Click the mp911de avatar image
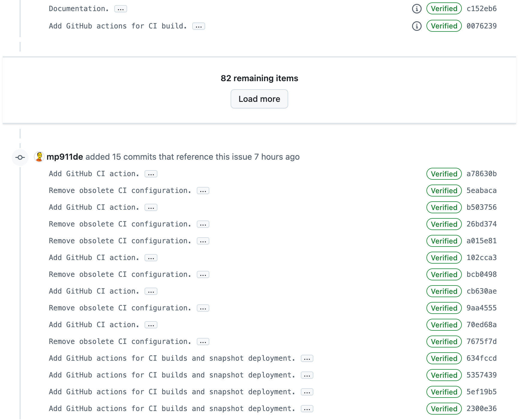520x420 pixels. (x=39, y=157)
